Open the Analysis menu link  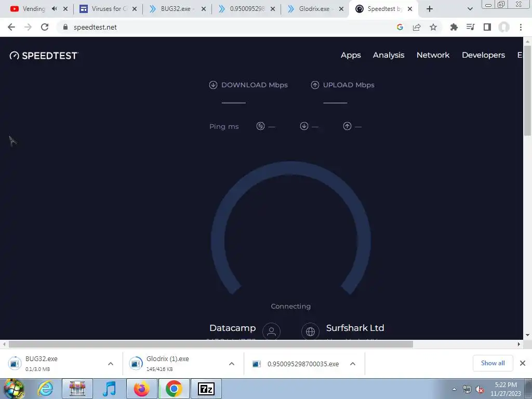click(389, 55)
